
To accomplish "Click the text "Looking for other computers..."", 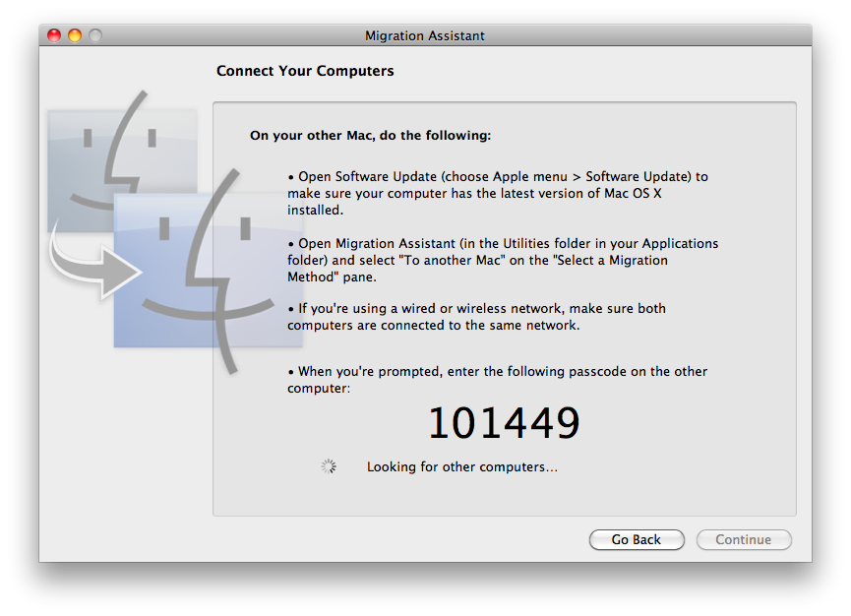I will coord(461,466).
